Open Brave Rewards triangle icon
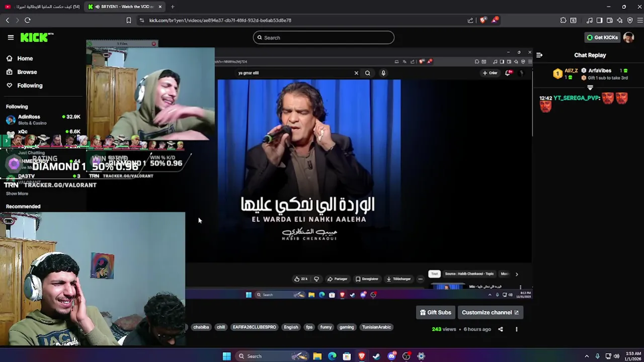Image resolution: width=644 pixels, height=362 pixels. (x=496, y=20)
